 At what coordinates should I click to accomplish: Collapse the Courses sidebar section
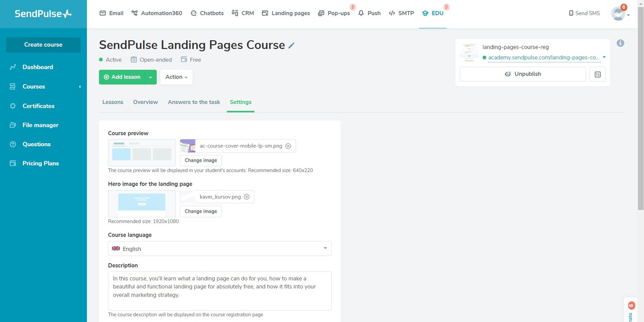[80, 86]
